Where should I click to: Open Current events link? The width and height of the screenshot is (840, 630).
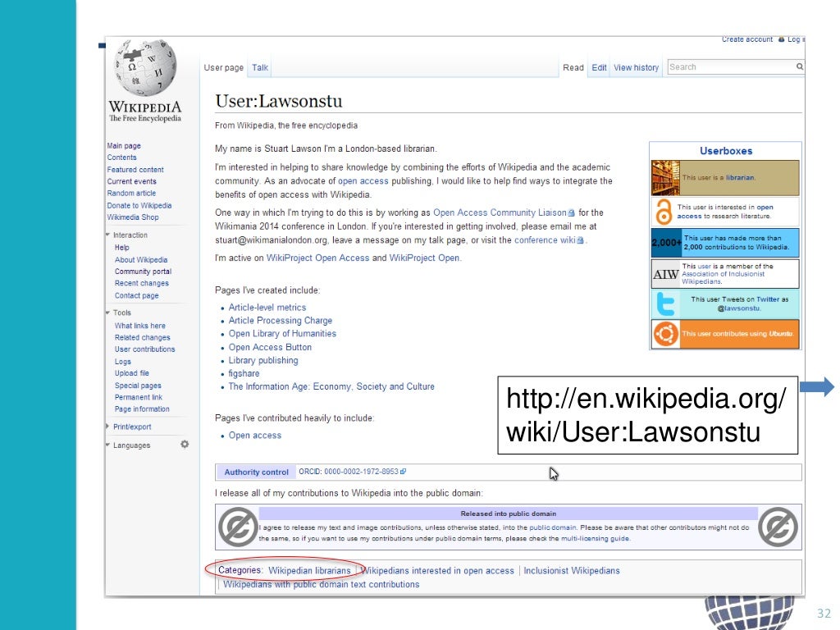pos(131,181)
